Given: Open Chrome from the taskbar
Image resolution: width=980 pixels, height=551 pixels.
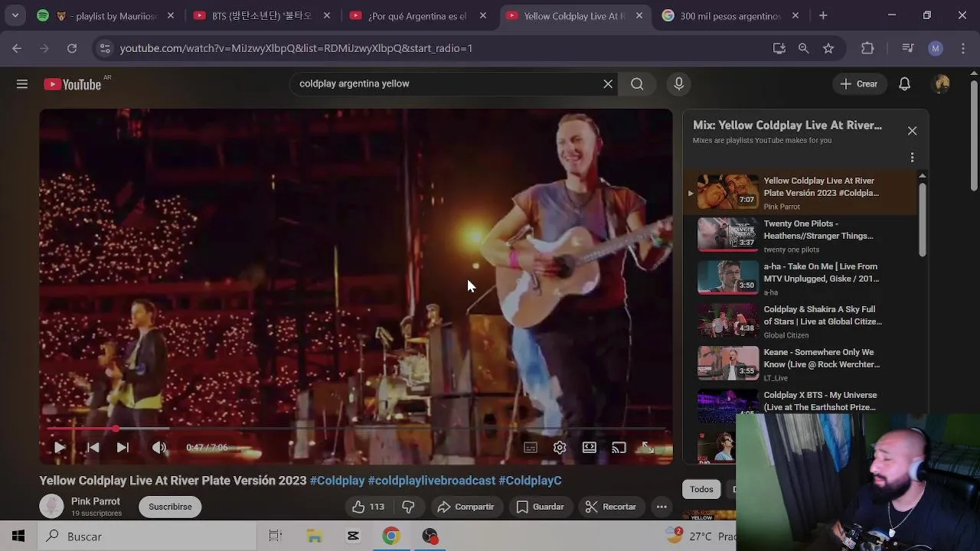Looking at the screenshot, I should [x=391, y=536].
